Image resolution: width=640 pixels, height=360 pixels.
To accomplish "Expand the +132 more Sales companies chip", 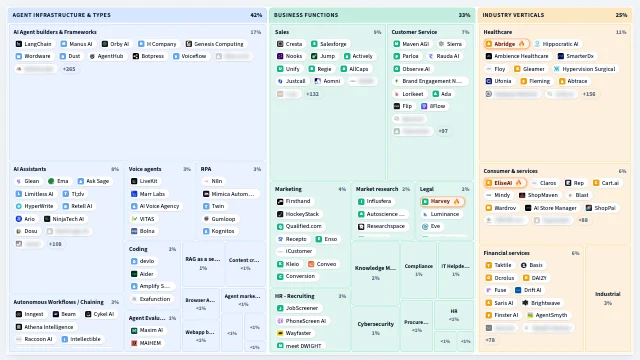I will (313, 94).
